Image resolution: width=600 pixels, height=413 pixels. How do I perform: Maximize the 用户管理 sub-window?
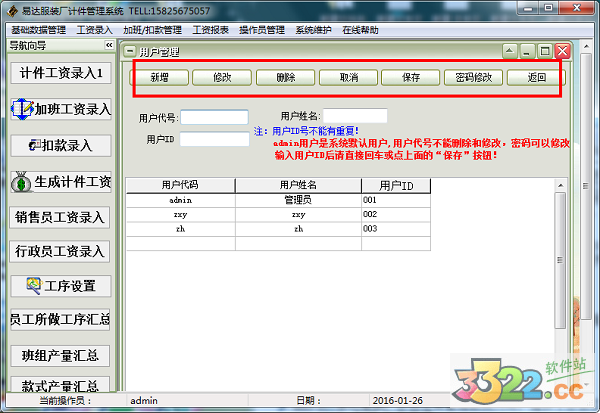coord(545,51)
